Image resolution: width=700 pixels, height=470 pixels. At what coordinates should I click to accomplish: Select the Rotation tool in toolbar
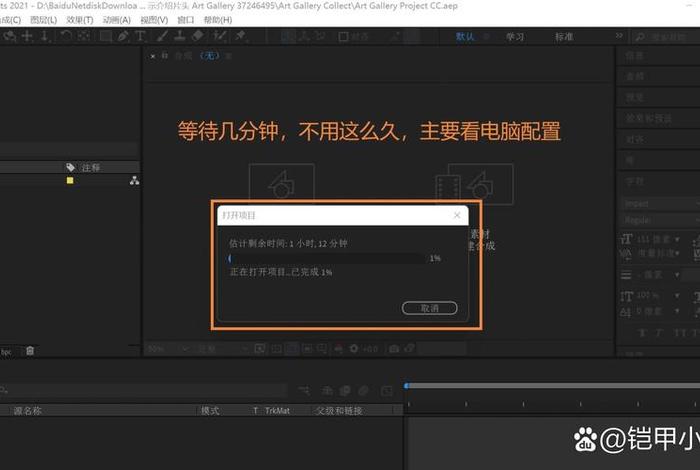[x=66, y=36]
